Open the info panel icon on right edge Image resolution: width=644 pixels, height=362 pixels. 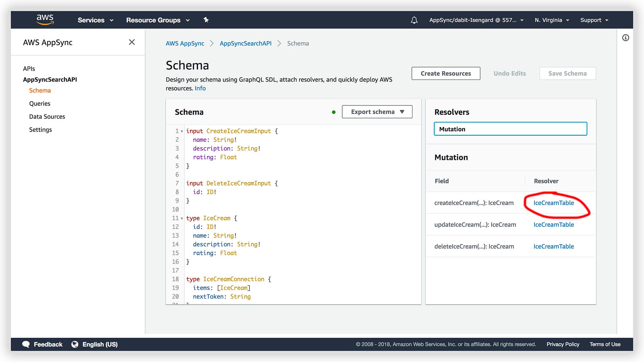coord(626,38)
